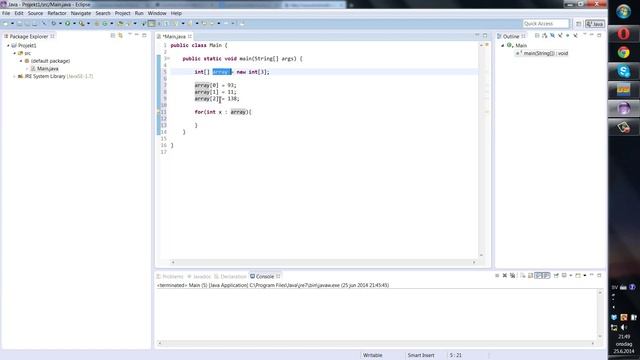Select the Outline view tab
The width and height of the screenshot is (640, 360).
click(511, 36)
